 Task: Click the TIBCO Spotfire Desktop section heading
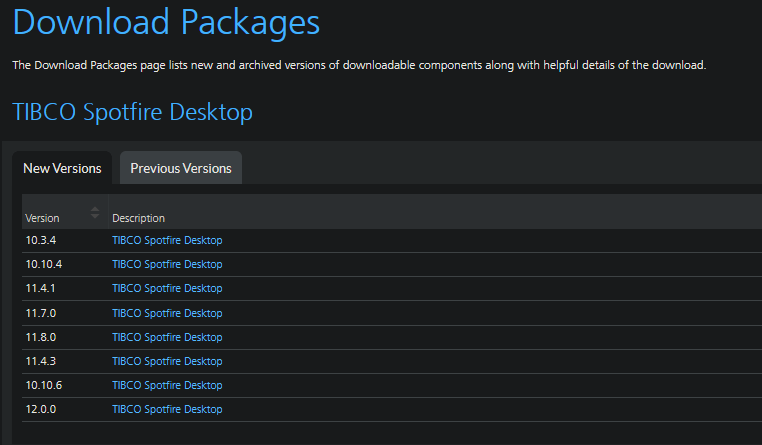tap(132, 112)
